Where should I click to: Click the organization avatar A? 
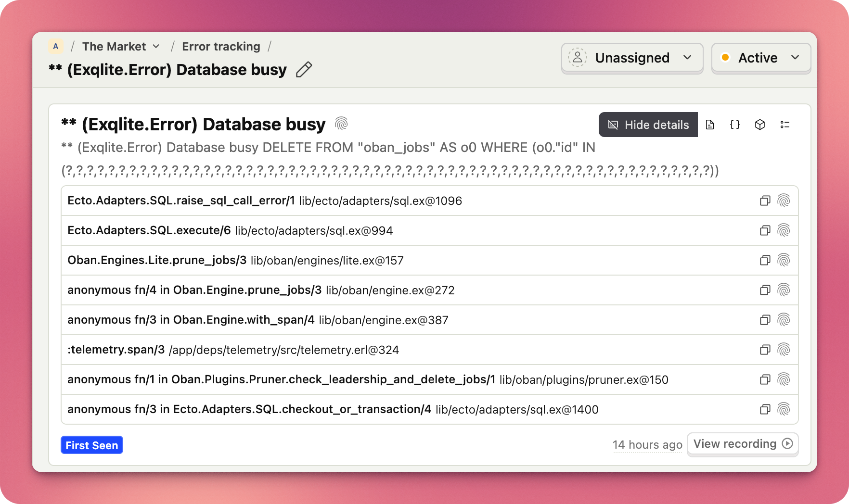pyautogui.click(x=56, y=47)
